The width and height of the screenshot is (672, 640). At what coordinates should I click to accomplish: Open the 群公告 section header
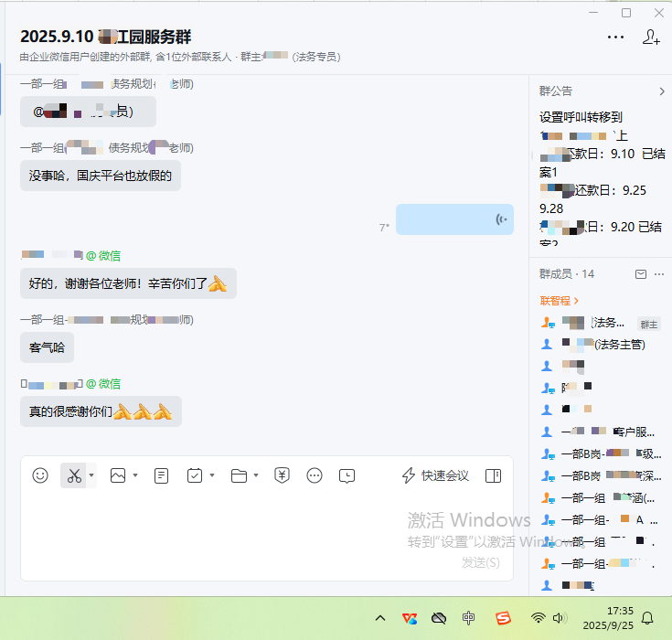tap(556, 91)
